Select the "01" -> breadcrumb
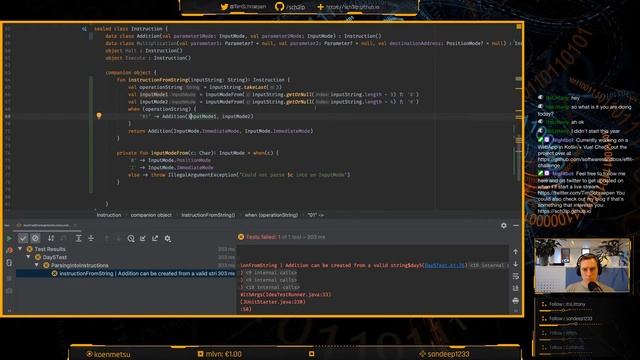 pos(316,215)
